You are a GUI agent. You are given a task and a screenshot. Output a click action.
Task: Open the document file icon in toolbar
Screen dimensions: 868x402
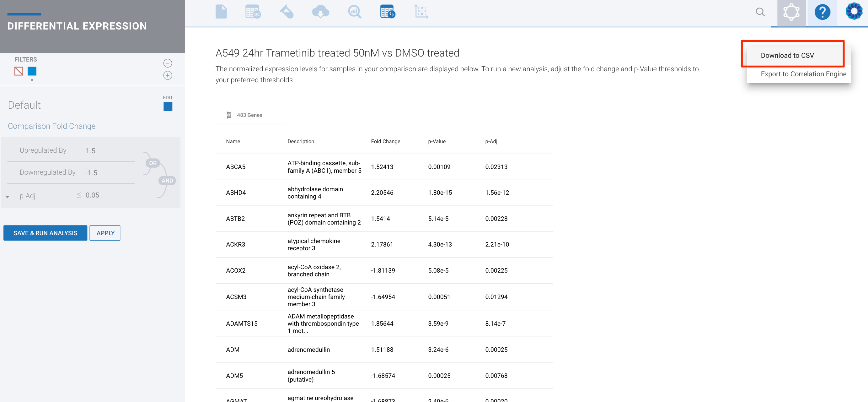[x=221, y=12]
